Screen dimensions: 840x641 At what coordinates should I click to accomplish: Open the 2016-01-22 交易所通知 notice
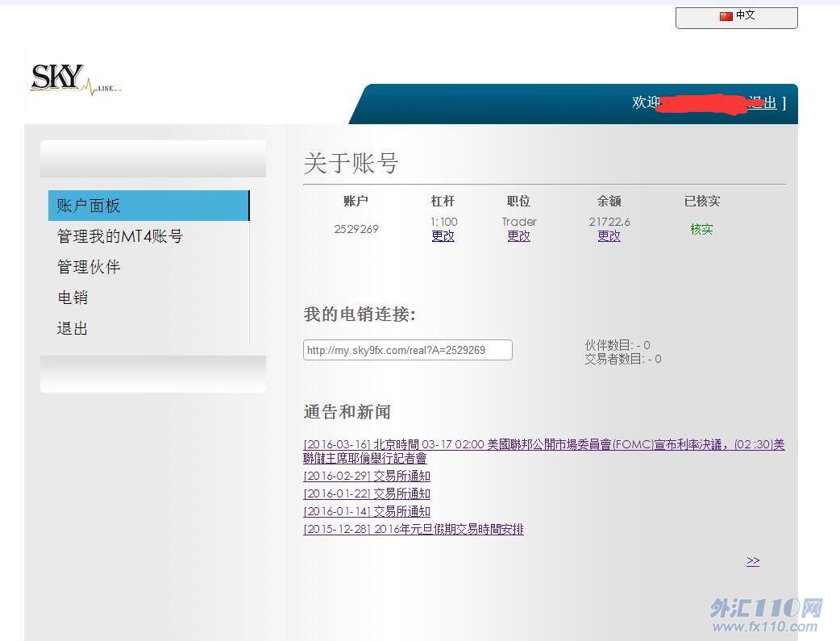point(367,493)
